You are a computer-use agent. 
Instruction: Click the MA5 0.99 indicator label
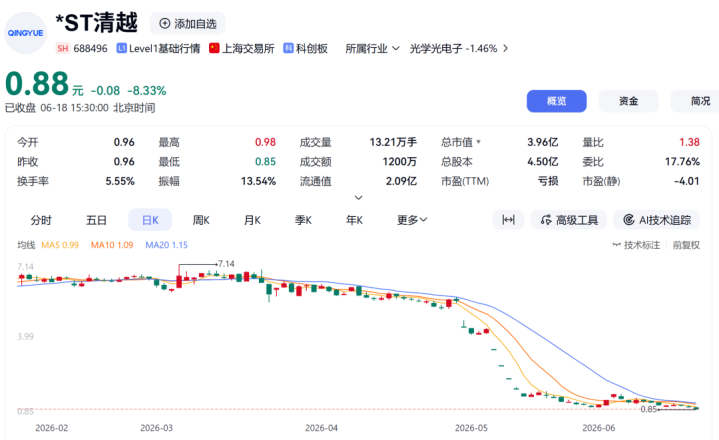click(x=60, y=245)
